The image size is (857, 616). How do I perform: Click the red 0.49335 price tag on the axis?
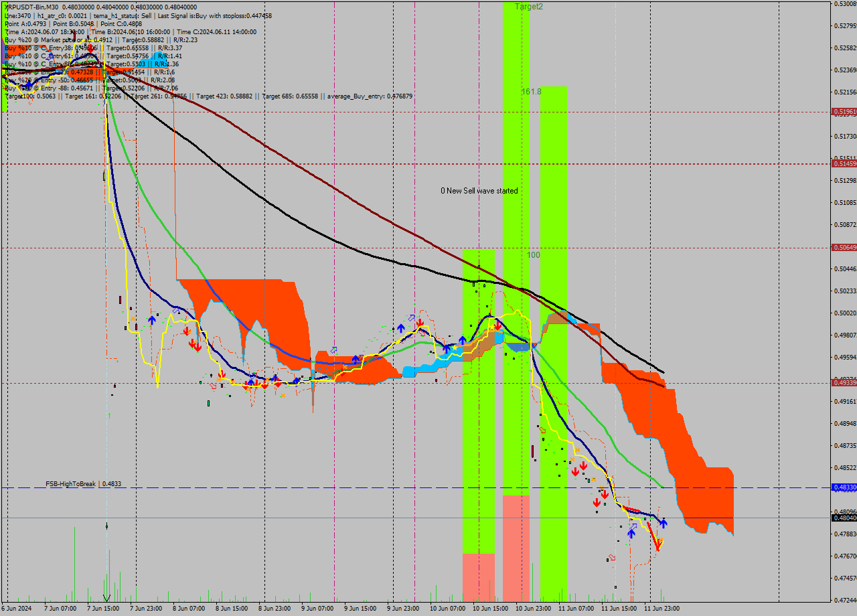[x=844, y=383]
